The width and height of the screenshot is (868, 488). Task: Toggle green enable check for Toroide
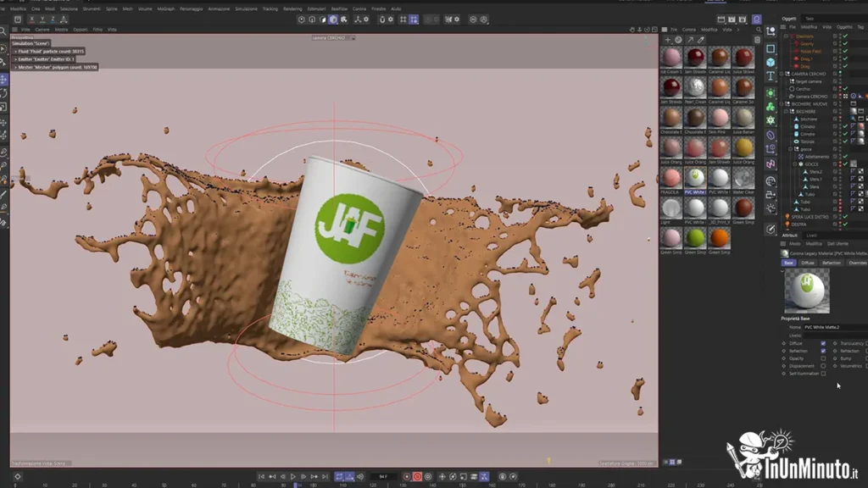point(845,141)
